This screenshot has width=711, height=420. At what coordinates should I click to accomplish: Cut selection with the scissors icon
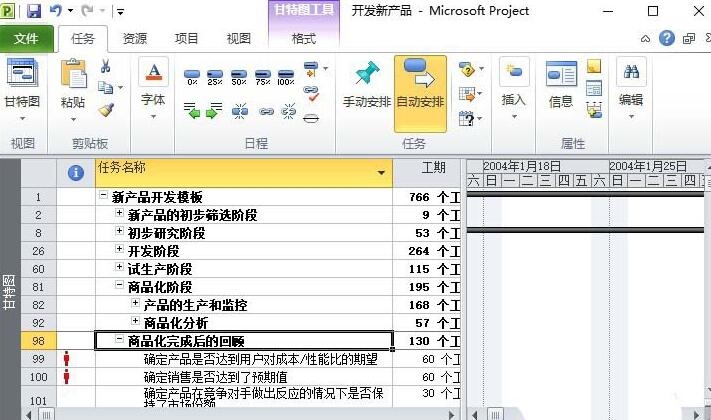(106, 66)
